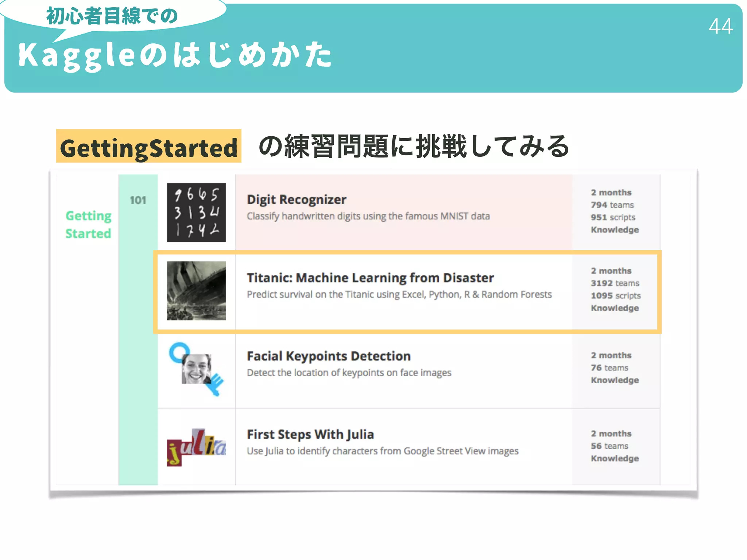This screenshot has width=747, height=560.
Task: Click 'Classify handwritten digits using the famous MNIST data'
Action: (x=368, y=216)
